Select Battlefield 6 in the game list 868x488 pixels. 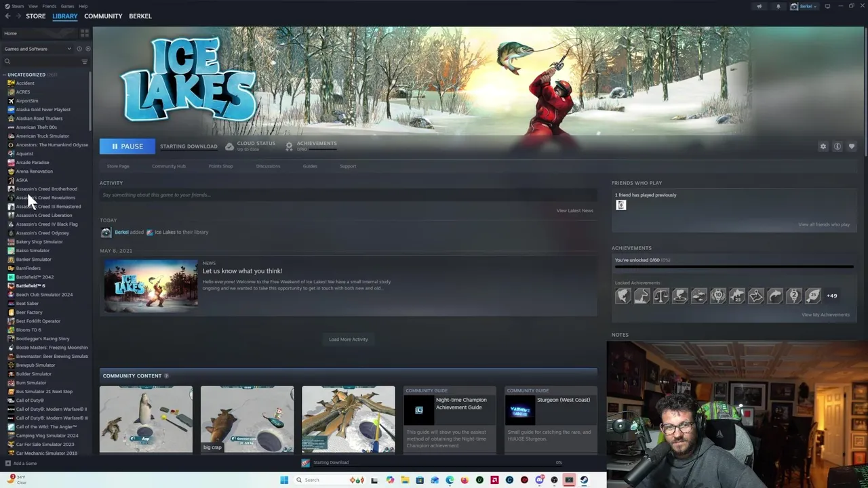point(31,286)
